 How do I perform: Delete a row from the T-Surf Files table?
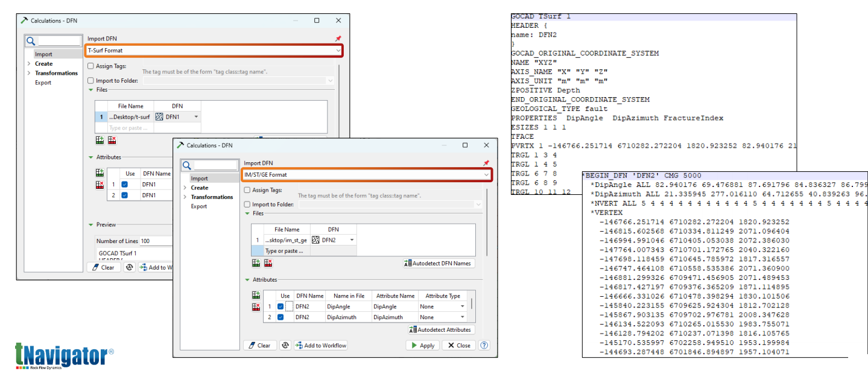tap(112, 140)
